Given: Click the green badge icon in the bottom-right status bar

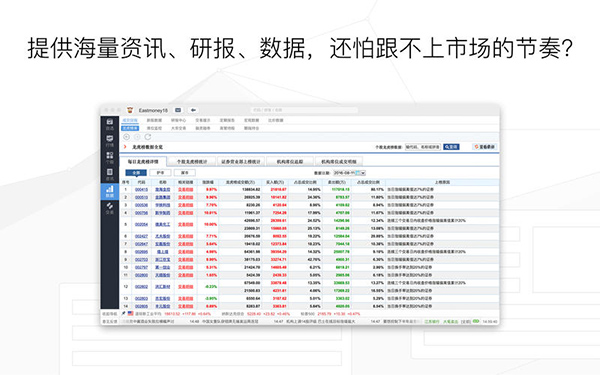Looking at the screenshot, I should coord(476,321).
